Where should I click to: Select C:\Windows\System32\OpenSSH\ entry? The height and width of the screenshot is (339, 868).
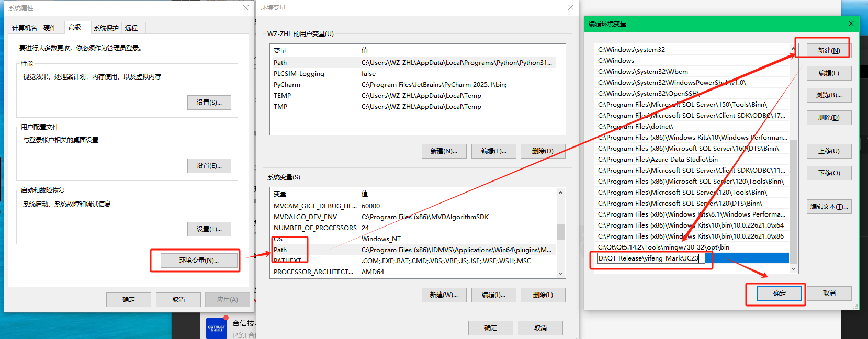692,94
